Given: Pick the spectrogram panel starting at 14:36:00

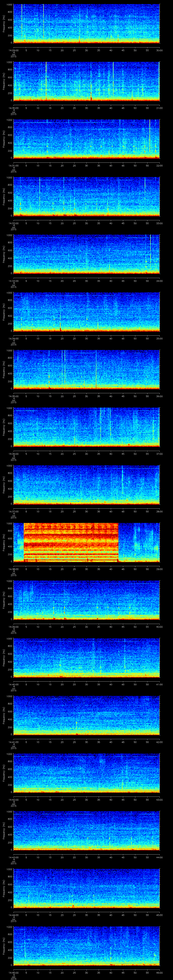Looking at the screenshot, I should tap(87, 427).
